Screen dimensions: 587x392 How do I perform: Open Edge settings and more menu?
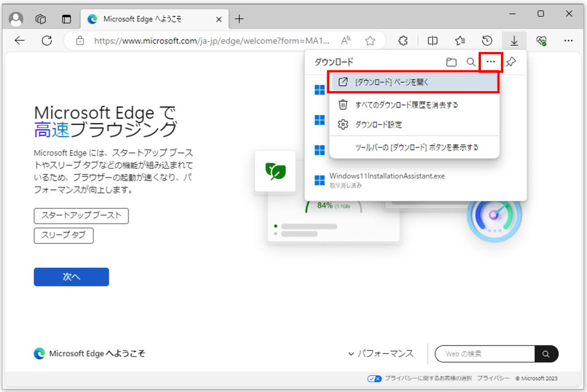pos(568,41)
